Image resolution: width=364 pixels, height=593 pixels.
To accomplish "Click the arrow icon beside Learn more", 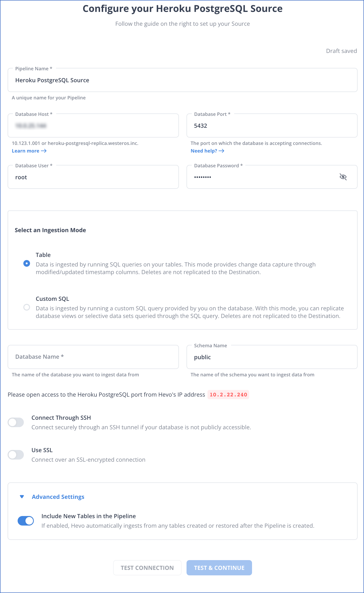I will [44, 151].
